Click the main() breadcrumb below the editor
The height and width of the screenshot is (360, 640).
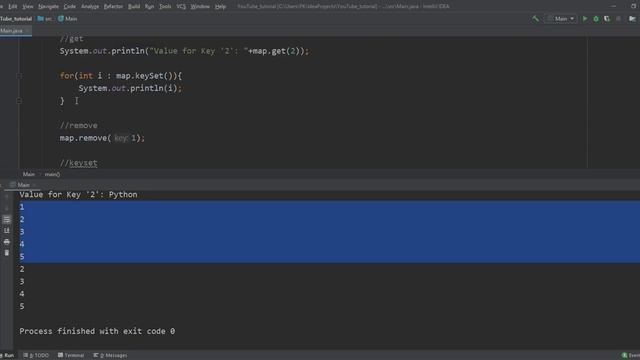pyautogui.click(x=52, y=174)
